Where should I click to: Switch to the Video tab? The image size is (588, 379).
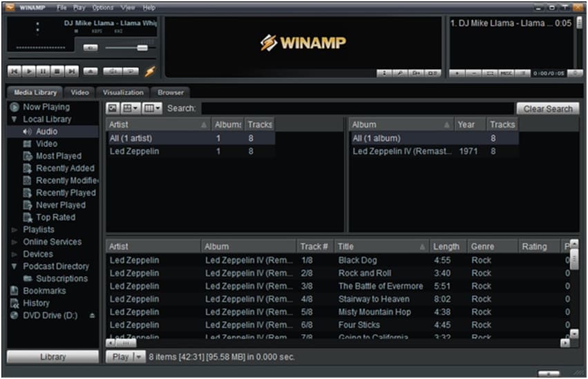[x=80, y=92]
